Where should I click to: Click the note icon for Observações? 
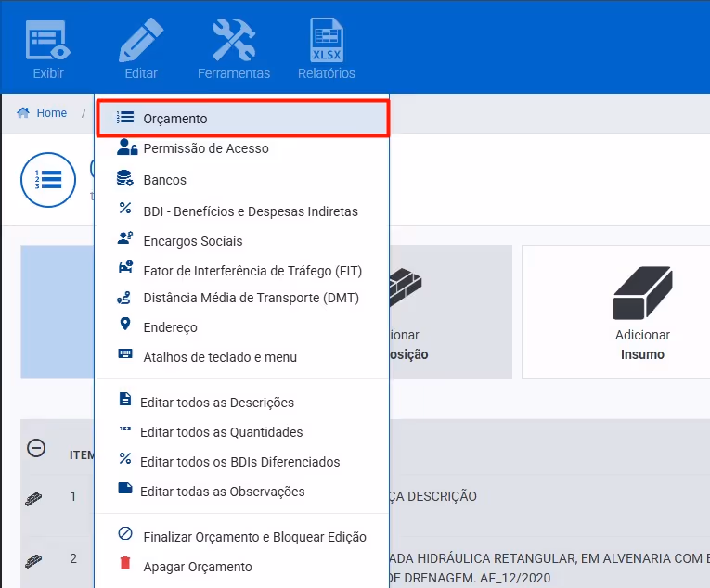point(125,488)
